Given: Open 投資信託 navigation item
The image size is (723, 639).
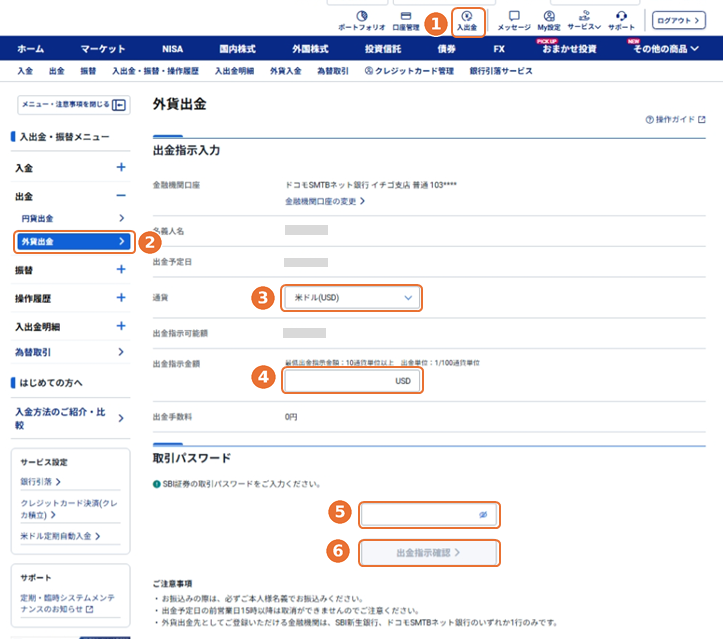Looking at the screenshot, I should coord(383,48).
